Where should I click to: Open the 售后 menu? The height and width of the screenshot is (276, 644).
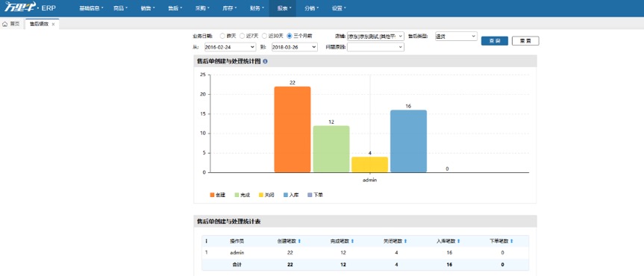click(175, 8)
